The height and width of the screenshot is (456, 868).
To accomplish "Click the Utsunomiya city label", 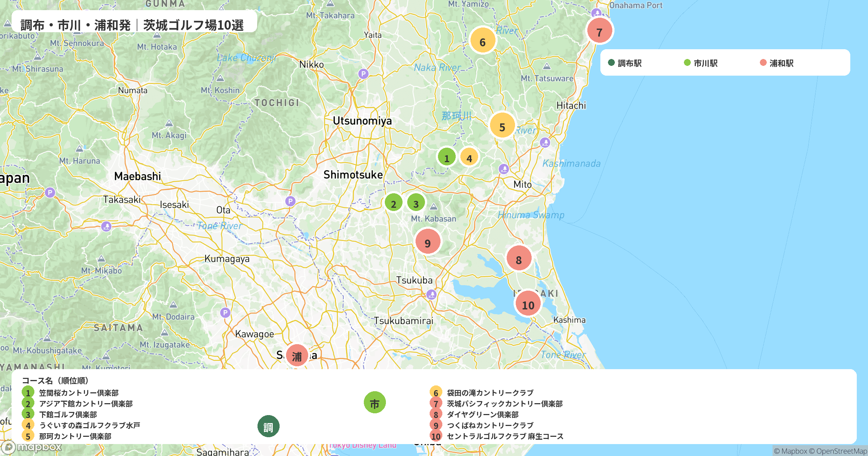I will tap(362, 121).
